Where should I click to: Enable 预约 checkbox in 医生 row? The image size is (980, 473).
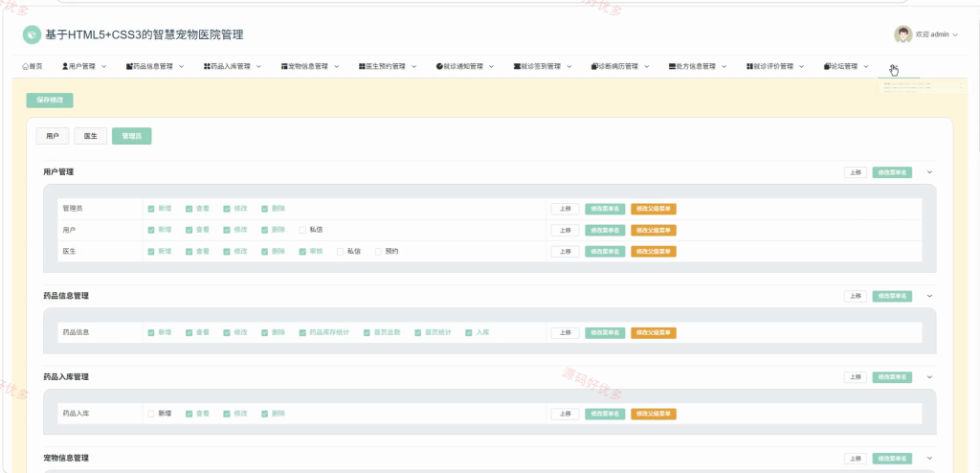(x=378, y=252)
